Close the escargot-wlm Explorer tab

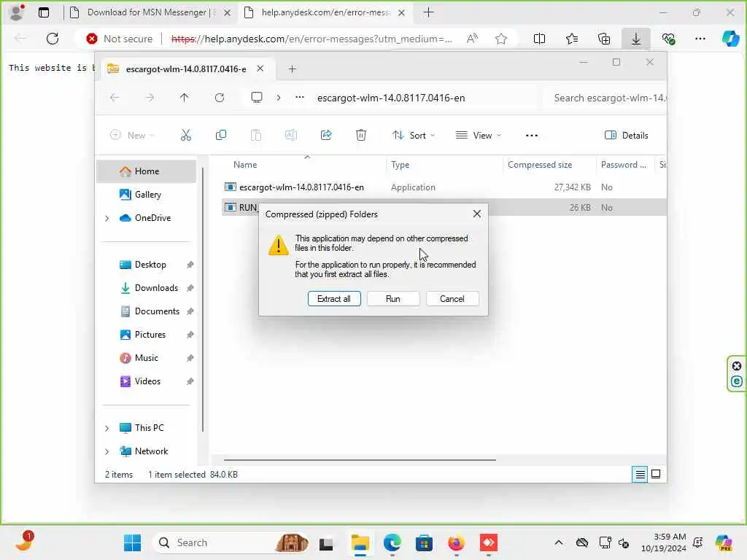tap(260, 69)
